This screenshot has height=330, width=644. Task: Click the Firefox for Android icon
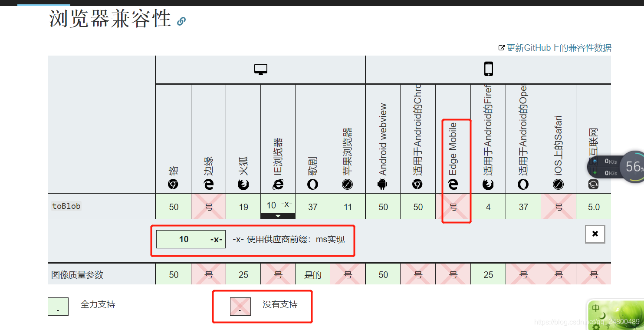point(488,185)
